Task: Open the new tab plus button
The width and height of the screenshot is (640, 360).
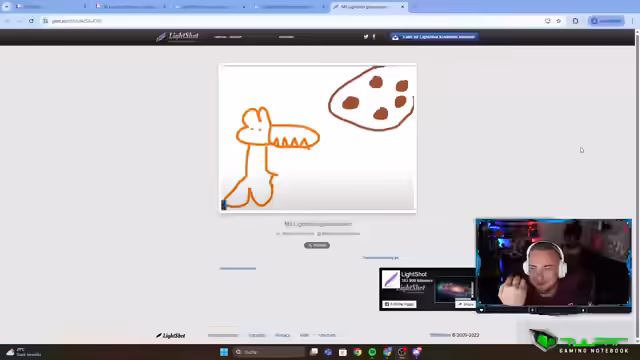Action: (415, 7)
